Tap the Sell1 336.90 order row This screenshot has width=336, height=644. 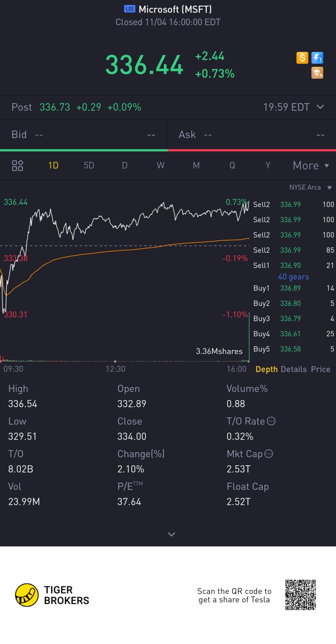pyautogui.click(x=294, y=265)
